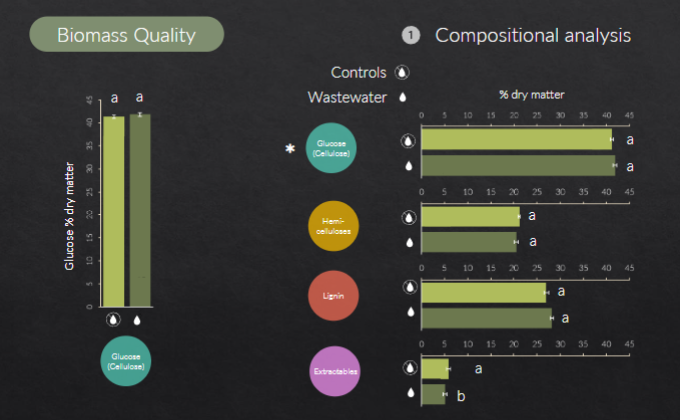Select the red Lignin circle
680x420 pixels.
pyautogui.click(x=333, y=296)
